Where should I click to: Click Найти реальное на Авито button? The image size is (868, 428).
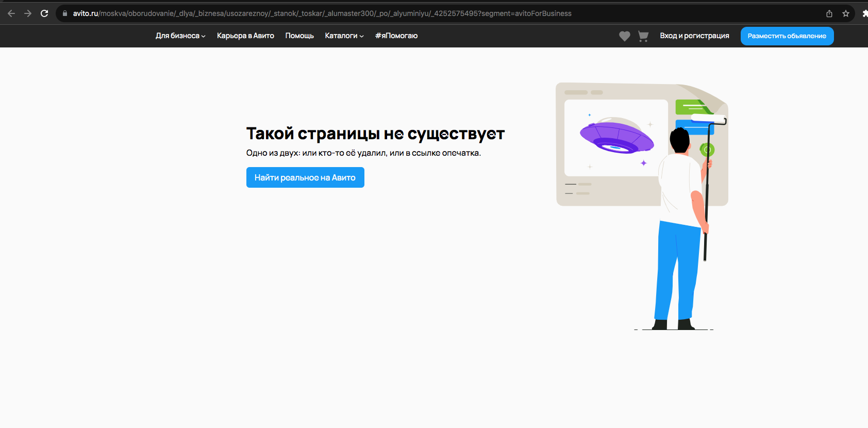pos(305,177)
